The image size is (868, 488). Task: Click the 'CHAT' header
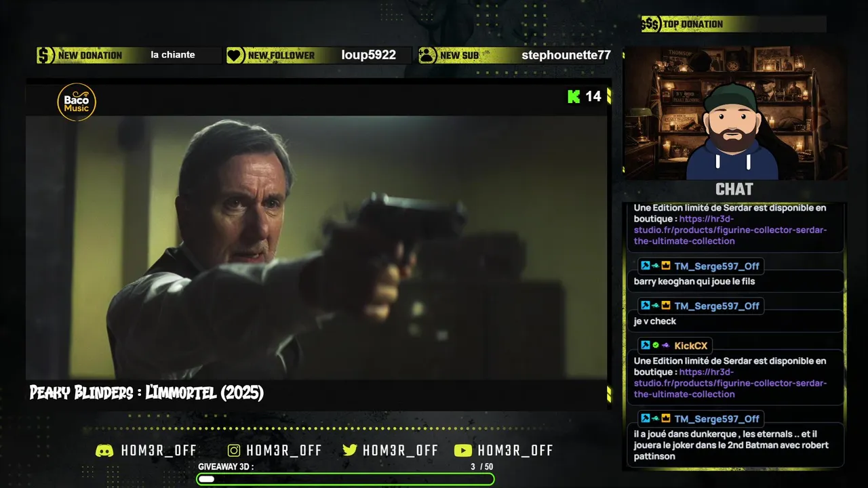(x=734, y=189)
